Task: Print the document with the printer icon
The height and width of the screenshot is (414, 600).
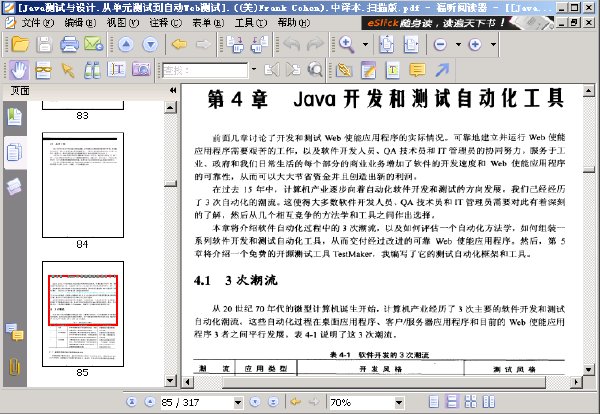Action: point(69,44)
